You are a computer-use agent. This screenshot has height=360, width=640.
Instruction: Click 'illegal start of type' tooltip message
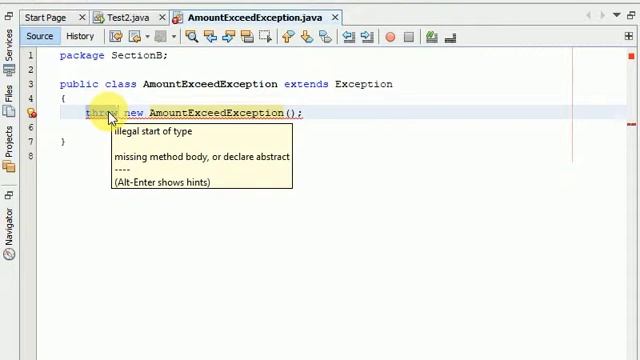point(153,131)
